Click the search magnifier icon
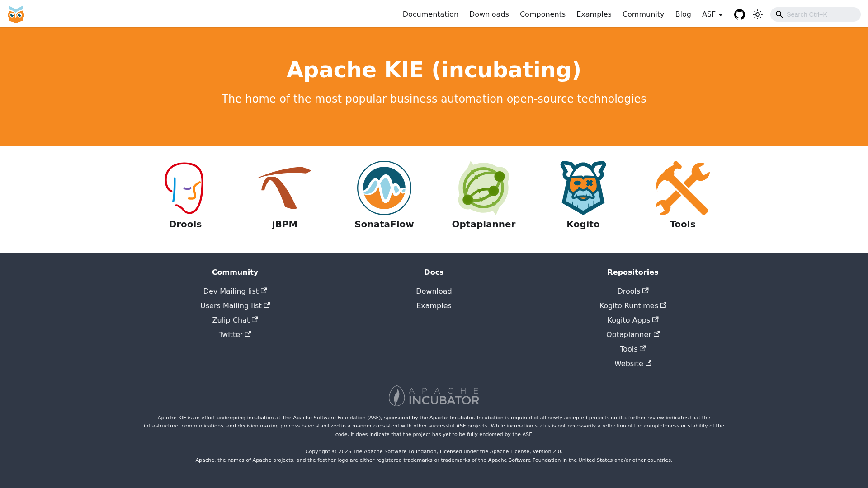868x488 pixels. [x=779, y=14]
